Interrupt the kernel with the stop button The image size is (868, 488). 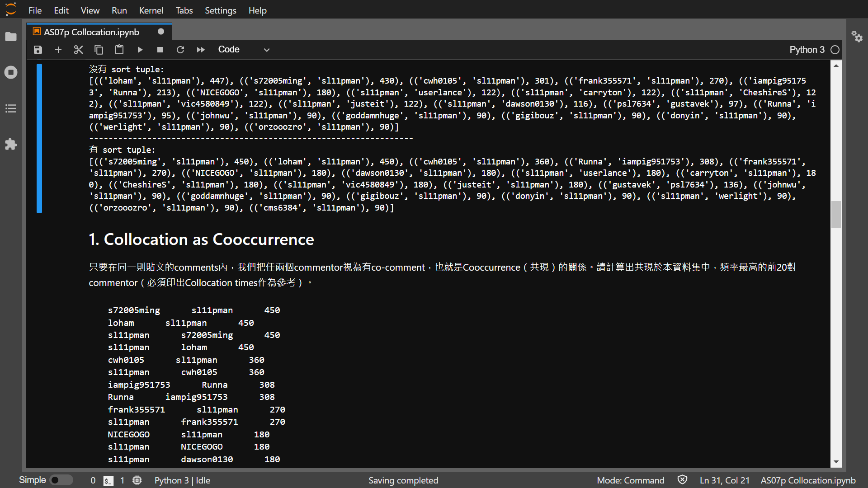pos(160,50)
